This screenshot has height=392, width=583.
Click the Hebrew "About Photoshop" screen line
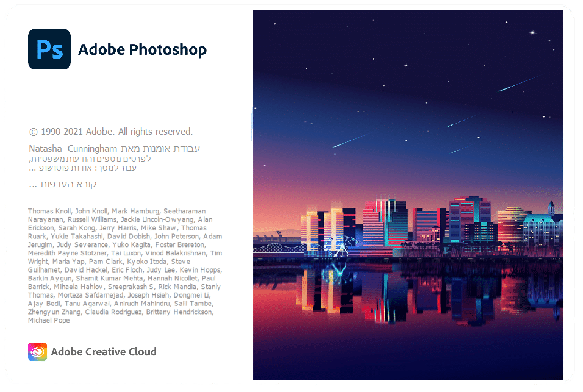82,168
